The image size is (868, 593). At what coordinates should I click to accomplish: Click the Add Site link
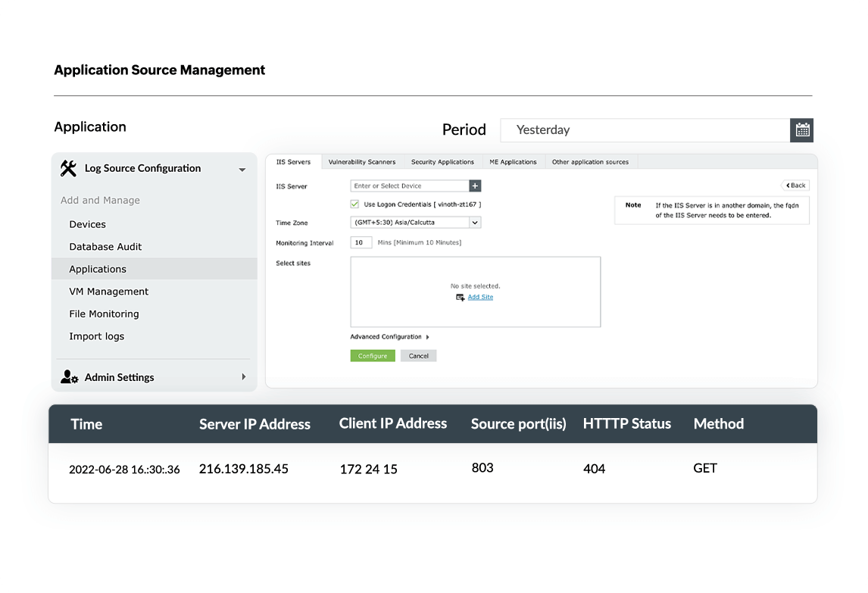coord(480,298)
